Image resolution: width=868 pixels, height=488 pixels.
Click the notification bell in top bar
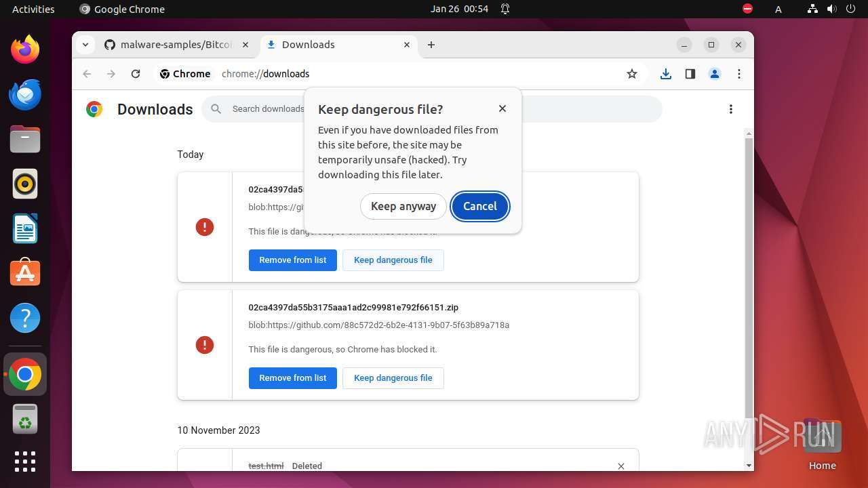coord(505,9)
